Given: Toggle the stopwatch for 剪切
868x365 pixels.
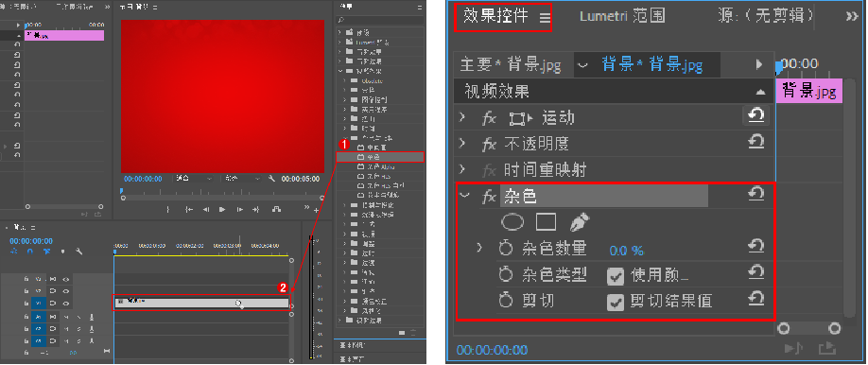Looking at the screenshot, I should click(x=506, y=300).
